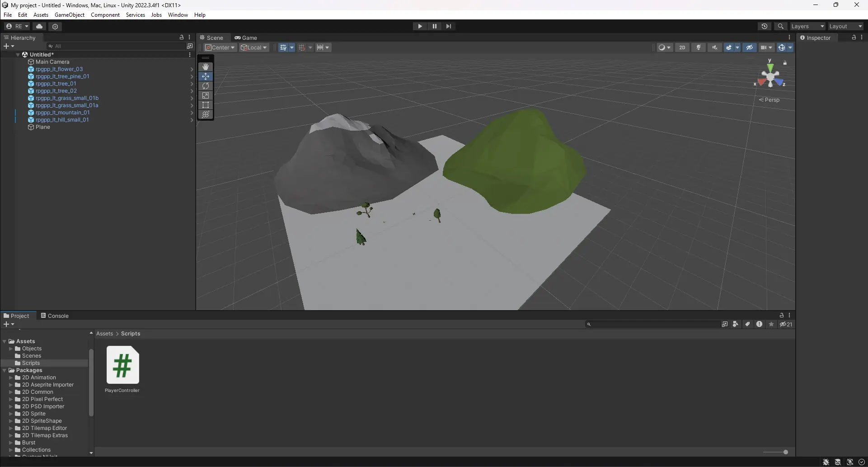Open the Window menu
This screenshot has height=467, width=868.
pos(178,15)
